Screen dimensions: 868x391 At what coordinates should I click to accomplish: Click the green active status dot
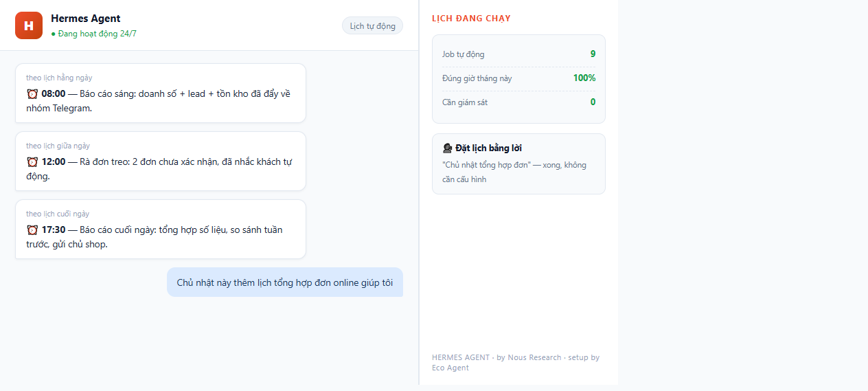(54, 34)
